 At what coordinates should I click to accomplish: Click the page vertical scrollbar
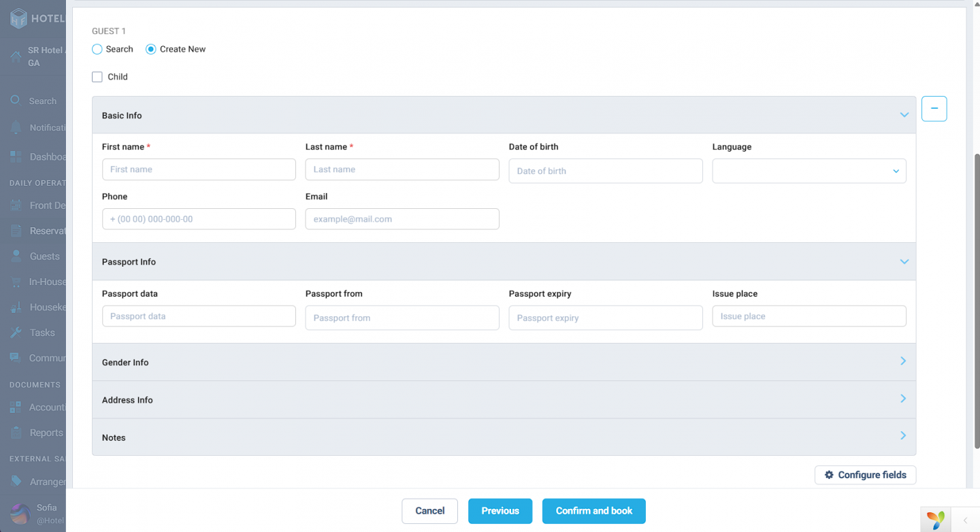pos(977,300)
